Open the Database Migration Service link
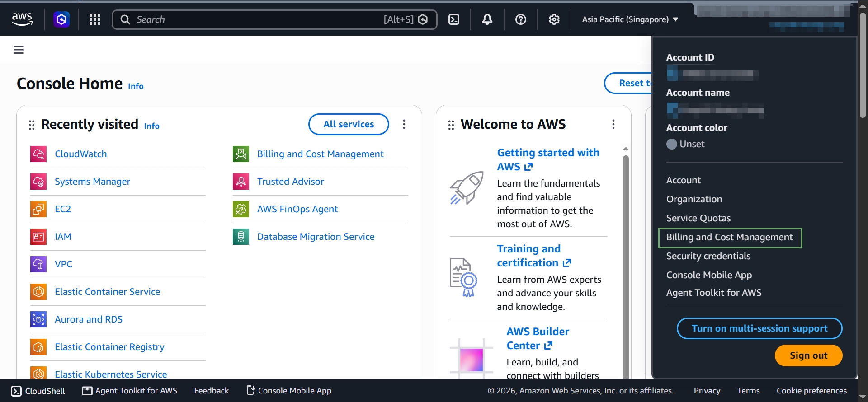This screenshot has width=868, height=402. 316,237
